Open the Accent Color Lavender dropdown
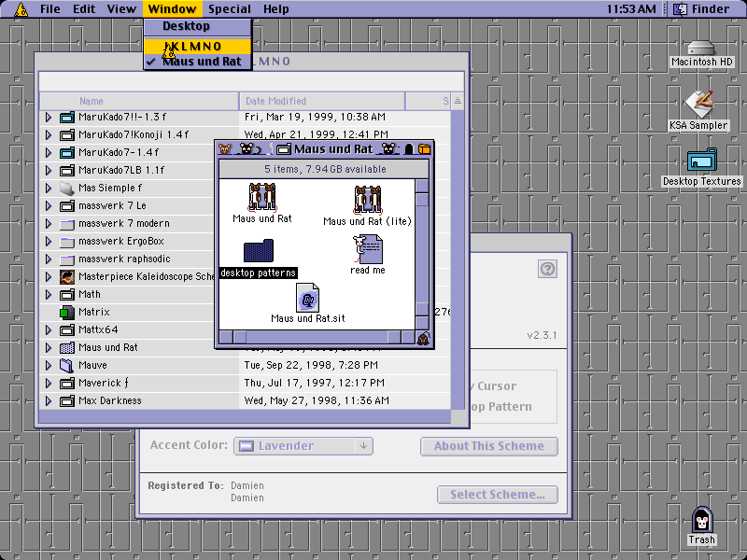Image resolution: width=747 pixels, height=560 pixels. tap(303, 446)
